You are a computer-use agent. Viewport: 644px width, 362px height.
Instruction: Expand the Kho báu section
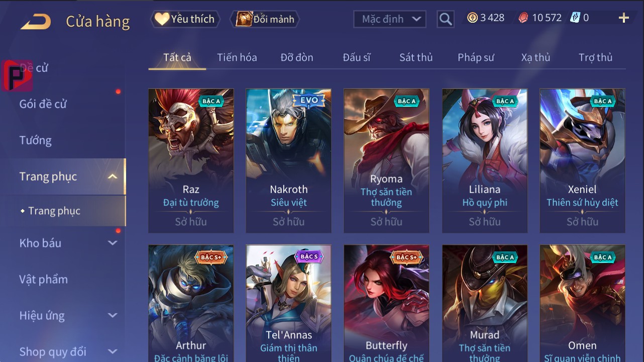click(113, 243)
